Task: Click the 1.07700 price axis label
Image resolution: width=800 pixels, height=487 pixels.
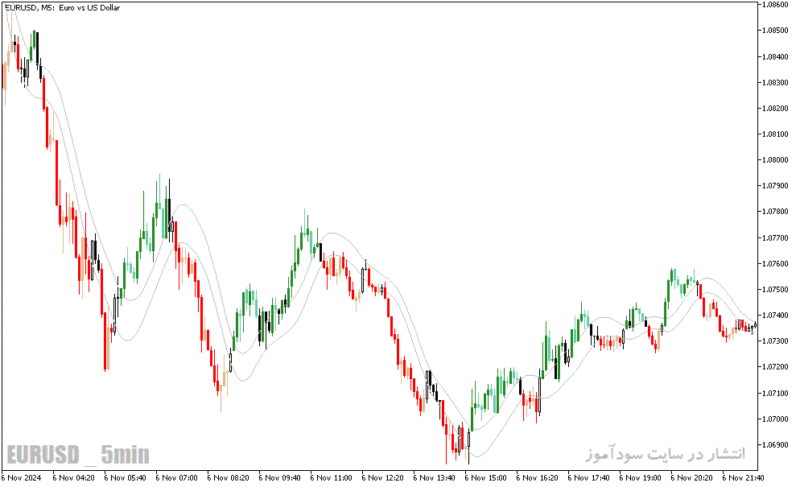Action: coord(775,238)
